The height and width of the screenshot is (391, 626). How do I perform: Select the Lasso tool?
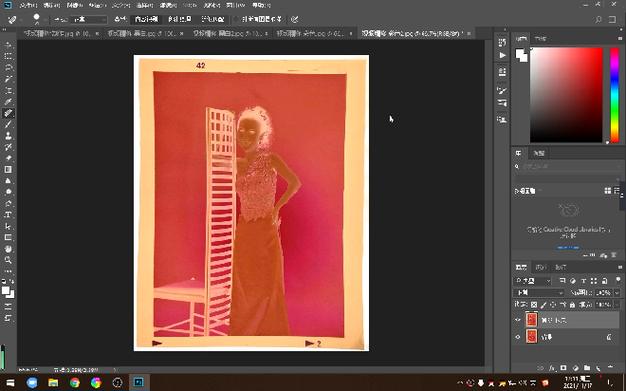point(8,67)
